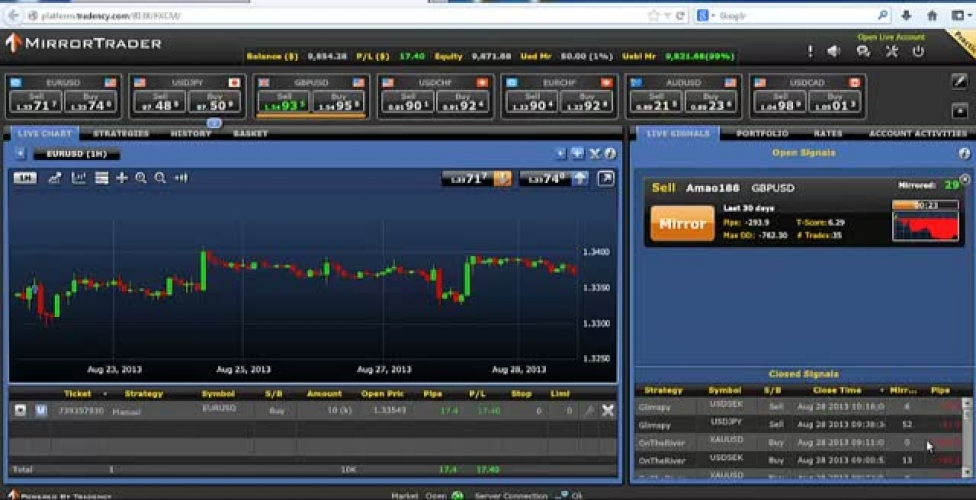
Task: Click USDCHF Sell rate button
Action: [x=407, y=102]
